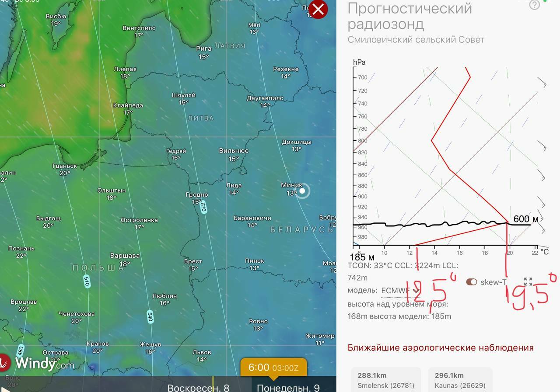The image size is (560, 392).
Task: Click the 480 isoline label
Action: tap(20, 350)
